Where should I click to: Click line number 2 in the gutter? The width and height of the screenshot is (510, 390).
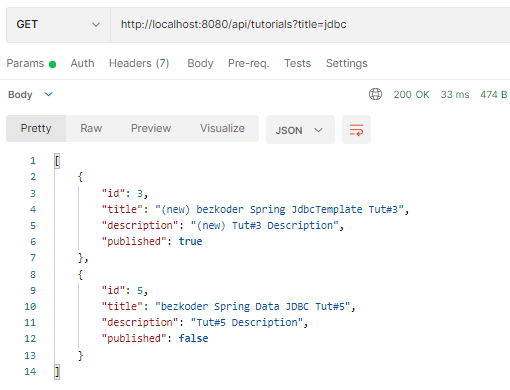coord(33,177)
